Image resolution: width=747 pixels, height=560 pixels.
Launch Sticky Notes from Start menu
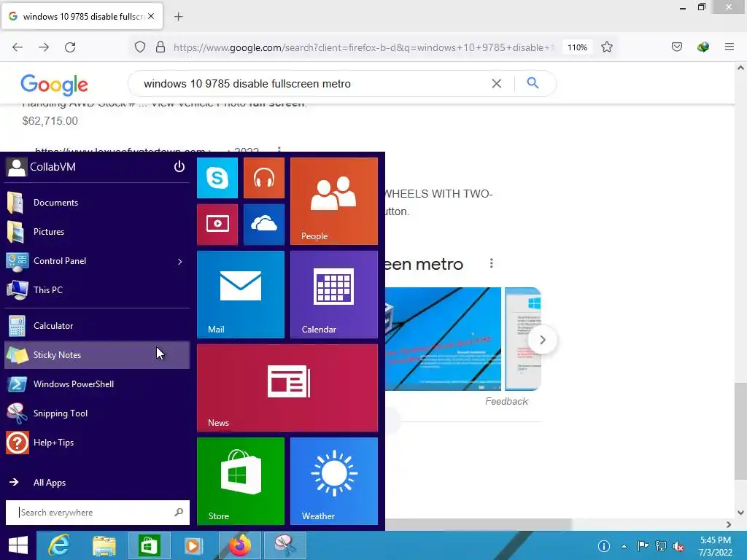pos(97,355)
